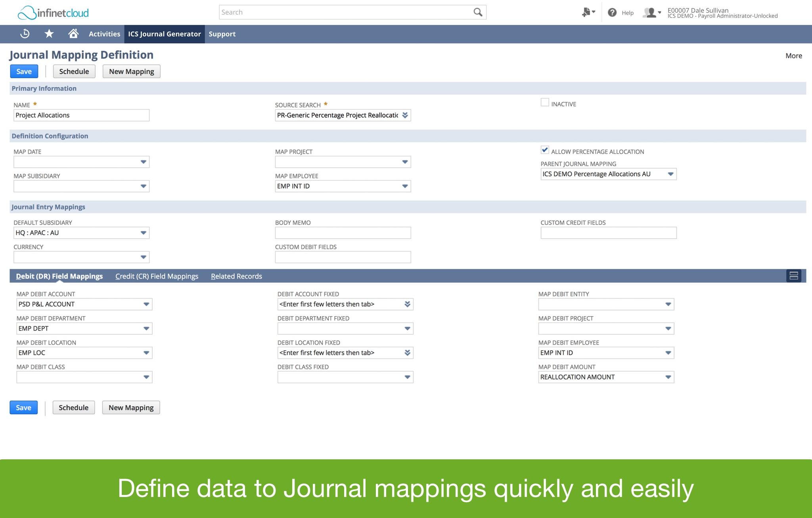812x518 pixels.
Task: Click into the Body Memo field
Action: (x=343, y=233)
